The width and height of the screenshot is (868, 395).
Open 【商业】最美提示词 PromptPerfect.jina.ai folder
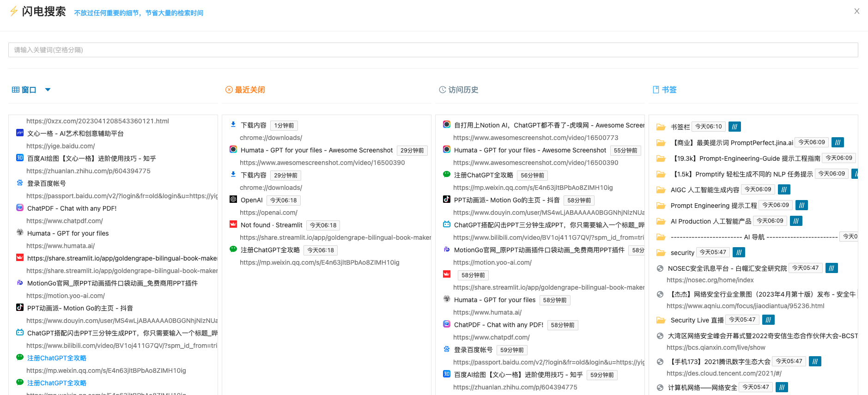tap(732, 143)
